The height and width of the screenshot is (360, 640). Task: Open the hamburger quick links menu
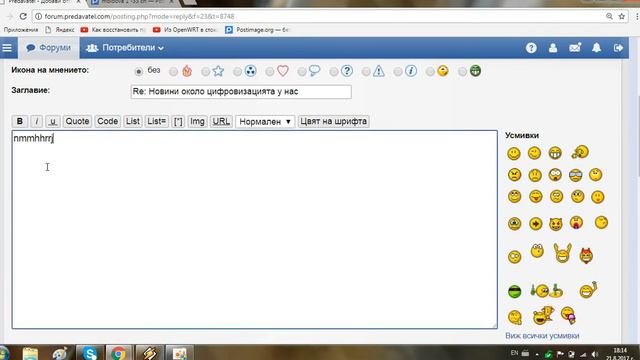[x=7, y=48]
